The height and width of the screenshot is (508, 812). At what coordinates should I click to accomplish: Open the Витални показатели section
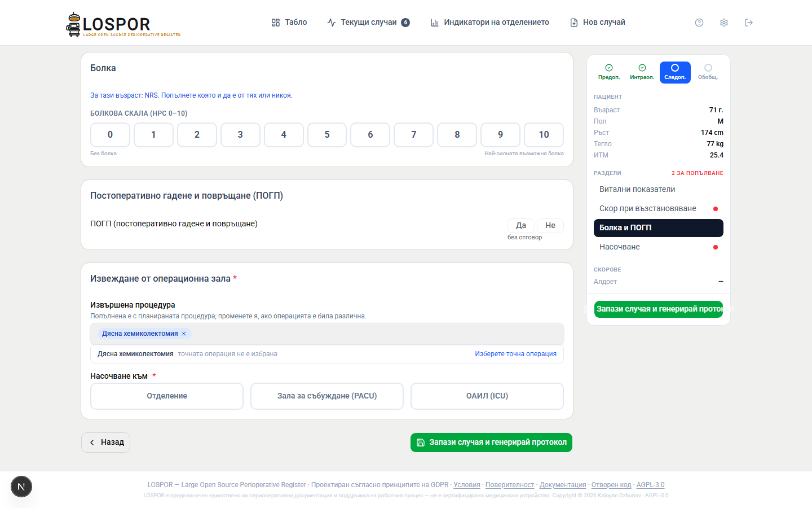click(659, 190)
